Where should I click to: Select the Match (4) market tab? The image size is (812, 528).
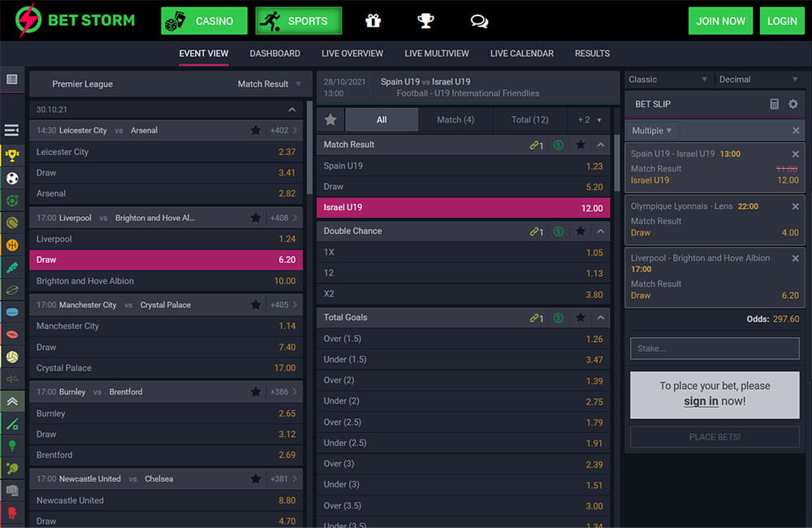point(456,119)
